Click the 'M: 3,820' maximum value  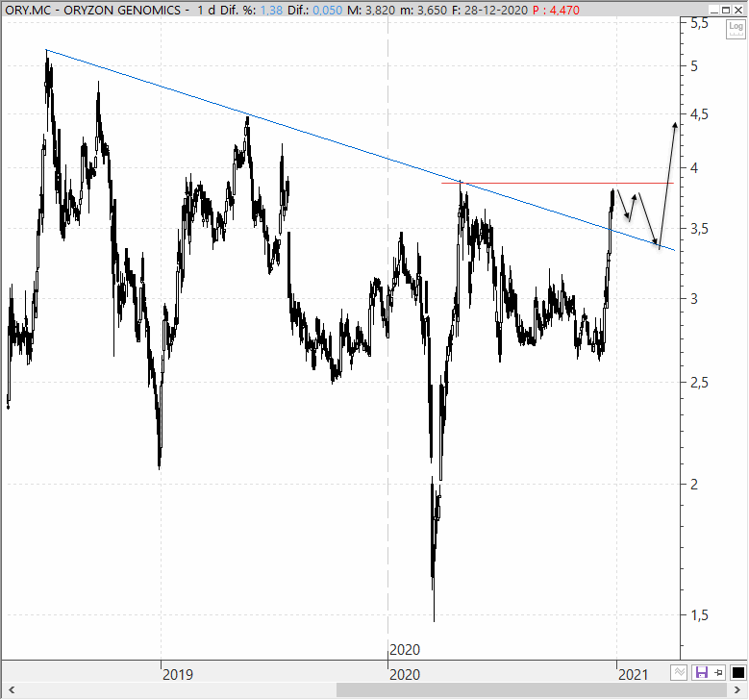click(x=371, y=10)
